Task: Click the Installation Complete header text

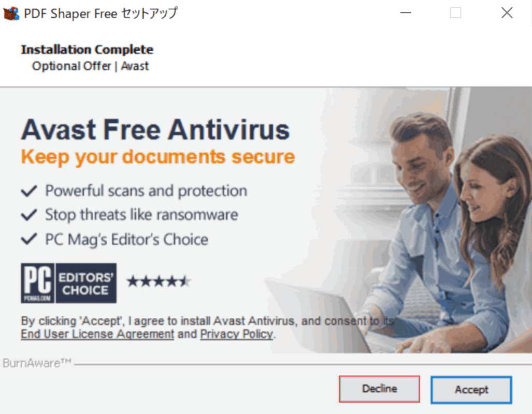Action: point(87,50)
